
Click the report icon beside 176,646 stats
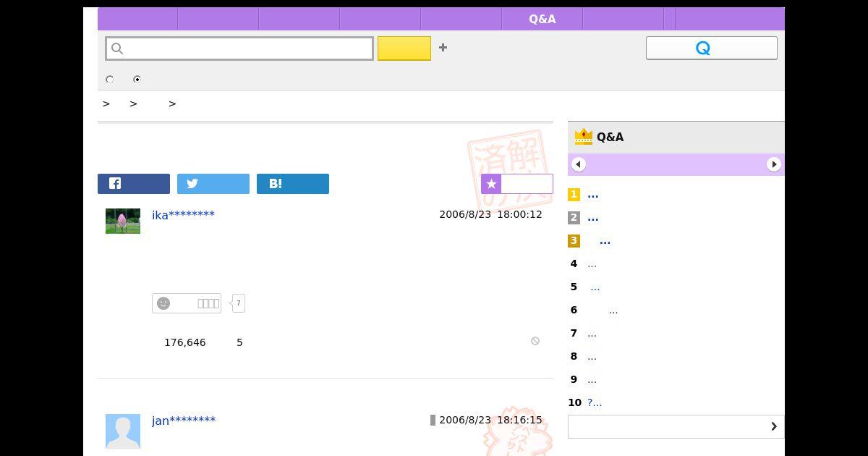535,341
